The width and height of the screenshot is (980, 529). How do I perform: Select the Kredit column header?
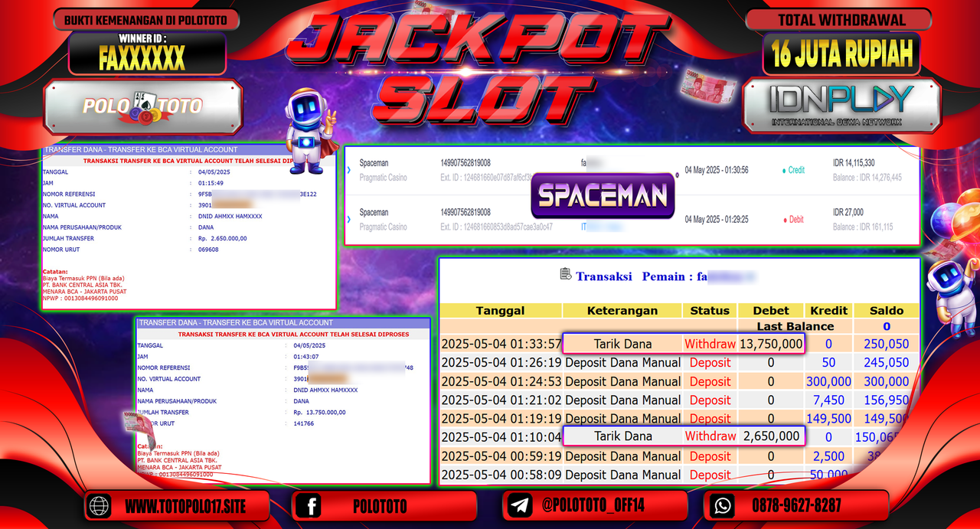pyautogui.click(x=829, y=310)
